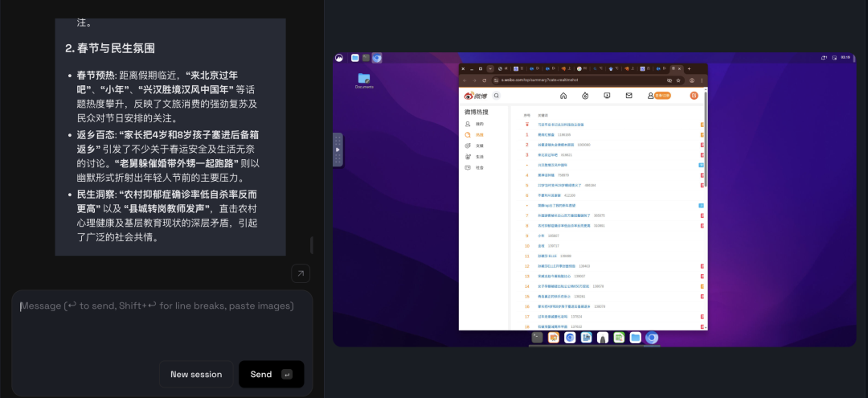
Task: Close the active Weibo browser tab
Action: point(681,68)
